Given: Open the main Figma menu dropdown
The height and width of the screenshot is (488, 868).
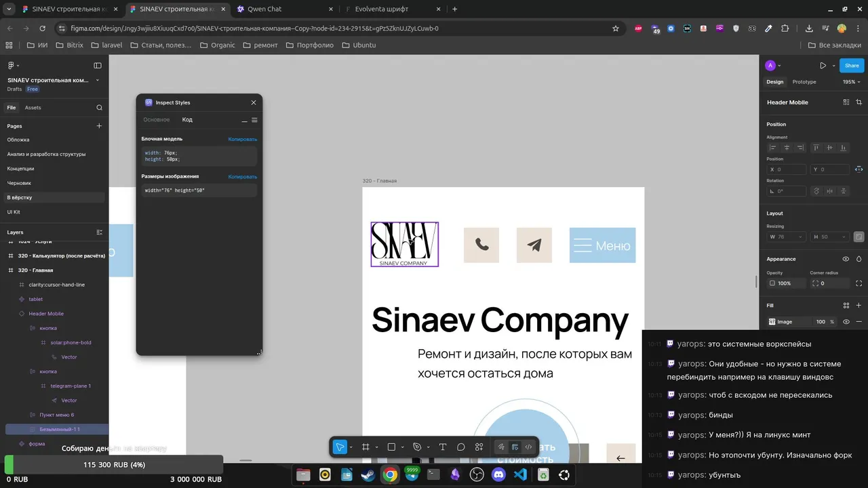Looking at the screenshot, I should (13, 66).
